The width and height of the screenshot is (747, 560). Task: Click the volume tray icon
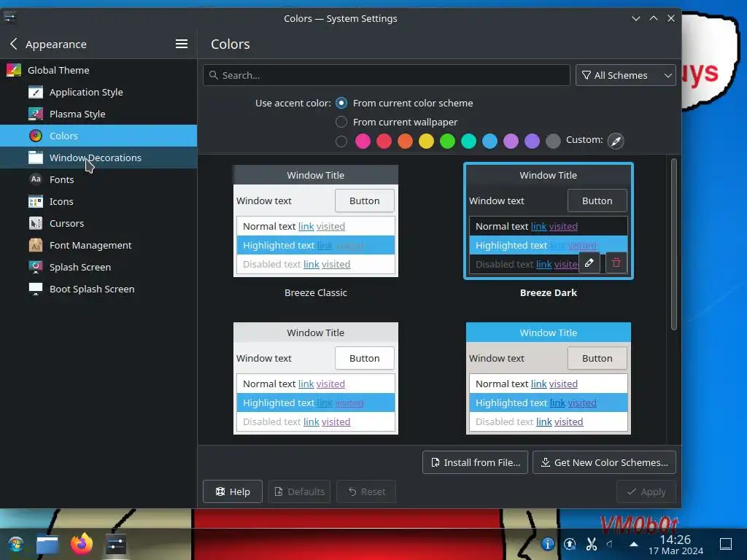[x=610, y=544]
